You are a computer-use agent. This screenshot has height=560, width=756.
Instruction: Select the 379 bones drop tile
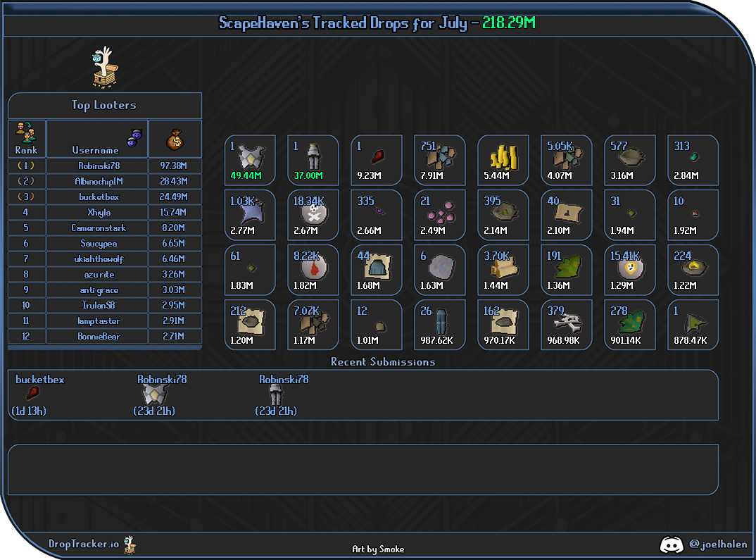(566, 325)
